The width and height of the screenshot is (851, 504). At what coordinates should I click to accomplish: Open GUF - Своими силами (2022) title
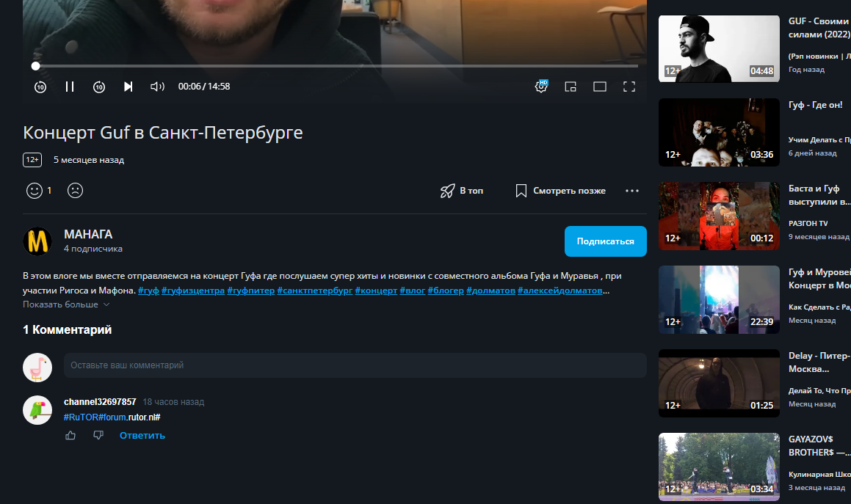point(819,28)
